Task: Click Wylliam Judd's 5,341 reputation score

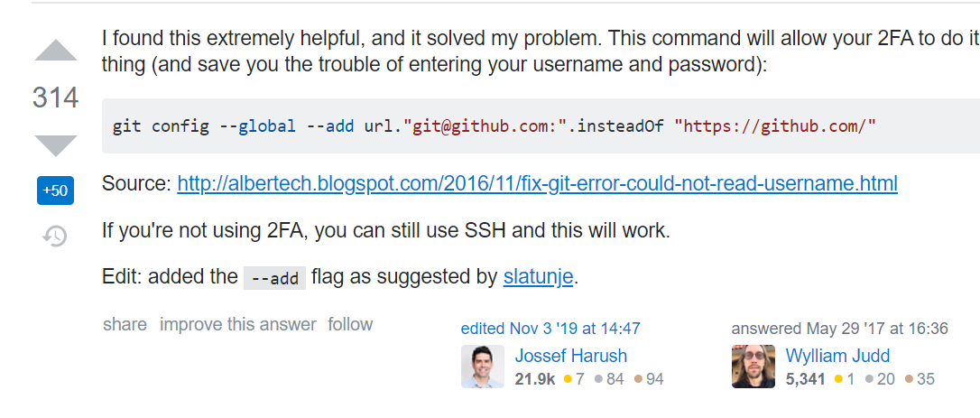Action: click(x=805, y=379)
